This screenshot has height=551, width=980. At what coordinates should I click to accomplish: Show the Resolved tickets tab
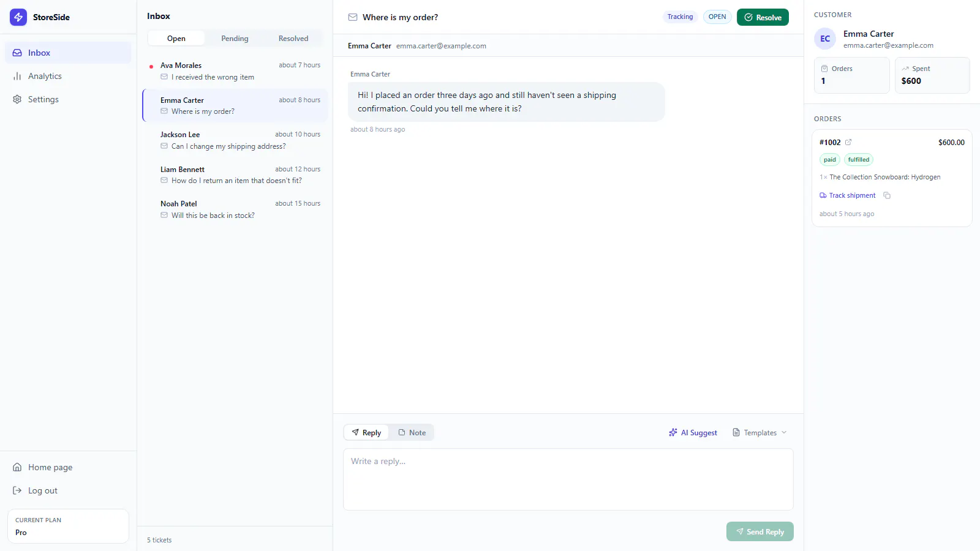(293, 39)
